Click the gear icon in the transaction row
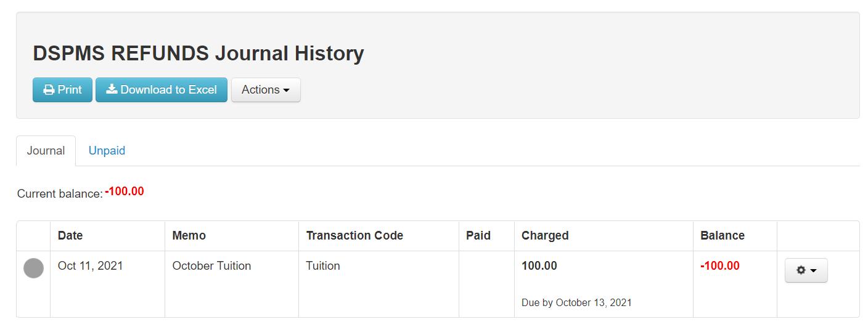The image size is (868, 335). pyautogui.click(x=801, y=270)
